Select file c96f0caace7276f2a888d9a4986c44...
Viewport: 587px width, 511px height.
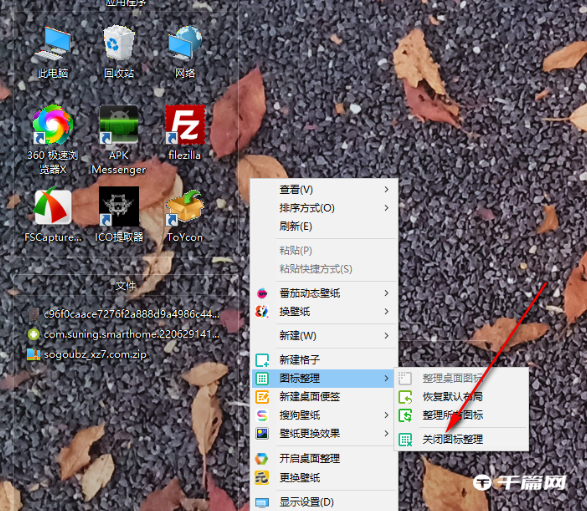[124, 314]
